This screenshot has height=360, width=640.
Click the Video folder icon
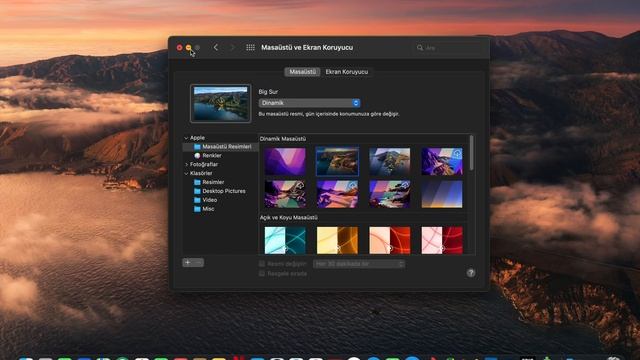[x=197, y=200]
